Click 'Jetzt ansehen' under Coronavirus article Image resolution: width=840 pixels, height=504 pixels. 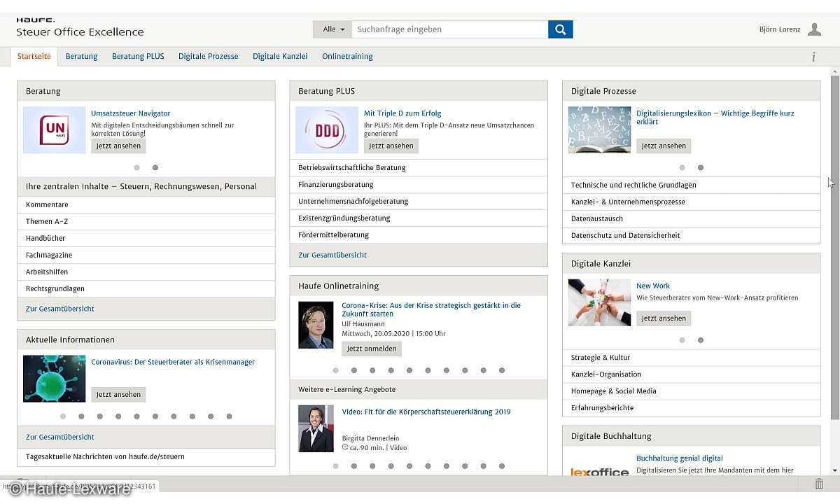coord(118,395)
